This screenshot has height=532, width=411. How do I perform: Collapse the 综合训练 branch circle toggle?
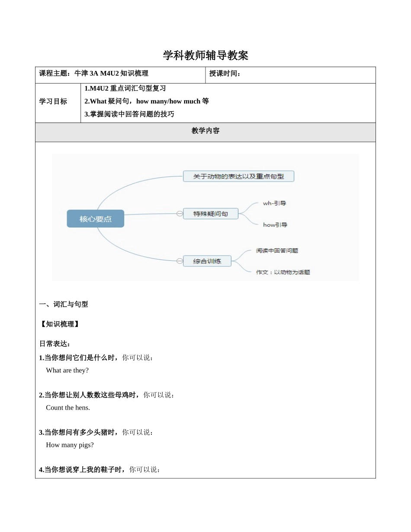coord(179,261)
